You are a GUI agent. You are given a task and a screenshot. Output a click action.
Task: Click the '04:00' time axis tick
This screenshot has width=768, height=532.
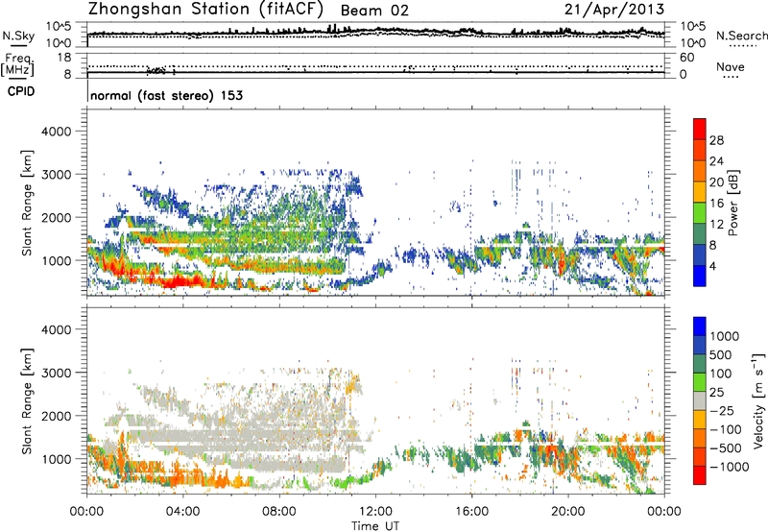pyautogui.click(x=183, y=512)
